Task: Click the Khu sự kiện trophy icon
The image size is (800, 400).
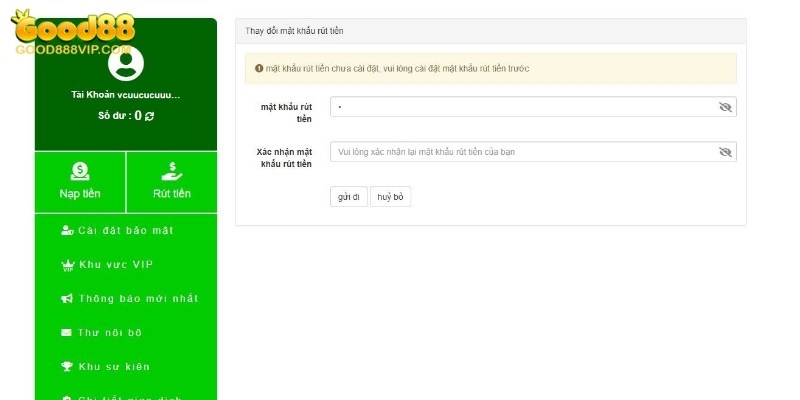Action: tap(67, 367)
